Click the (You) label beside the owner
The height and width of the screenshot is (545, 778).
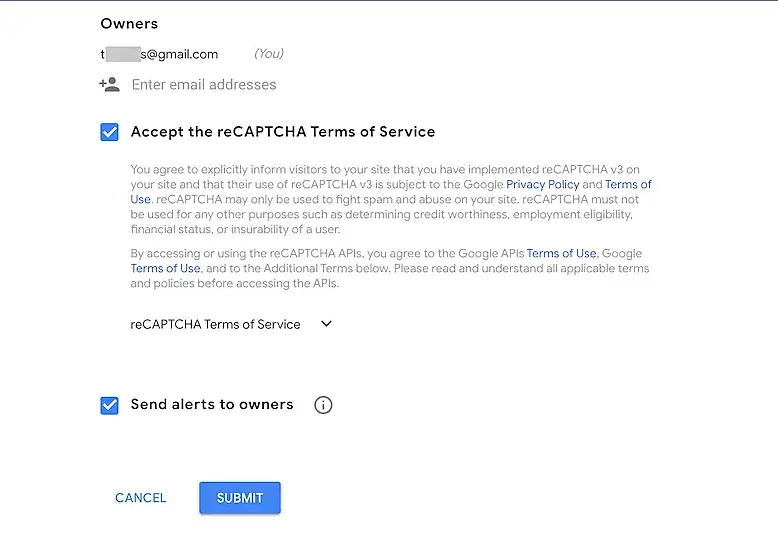[x=268, y=54]
